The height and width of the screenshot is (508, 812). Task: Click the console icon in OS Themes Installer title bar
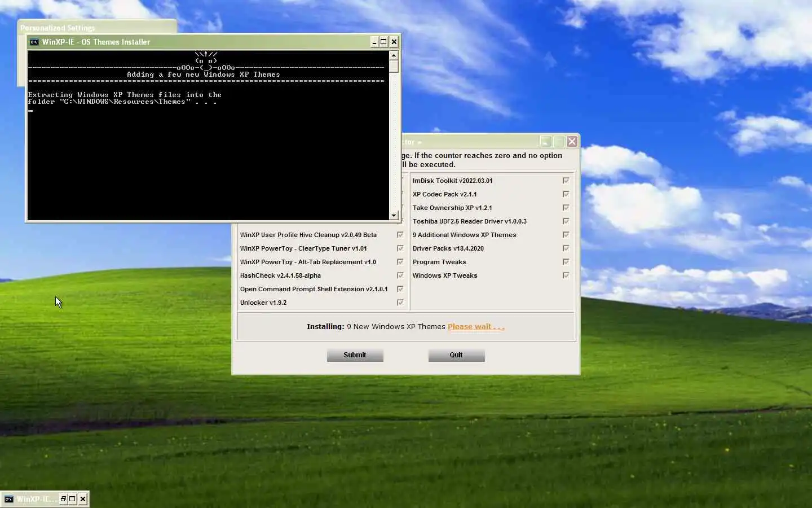pos(34,42)
